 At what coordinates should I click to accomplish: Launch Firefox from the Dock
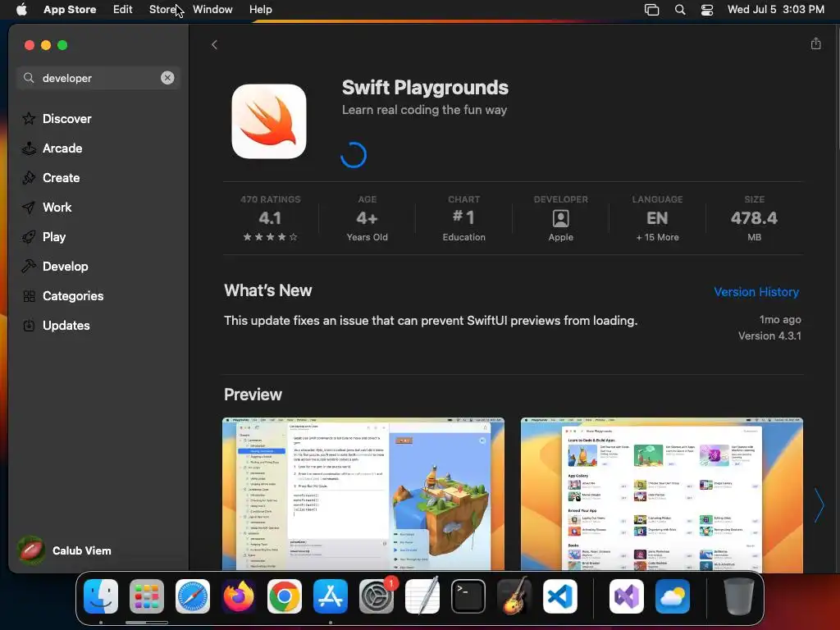239,596
